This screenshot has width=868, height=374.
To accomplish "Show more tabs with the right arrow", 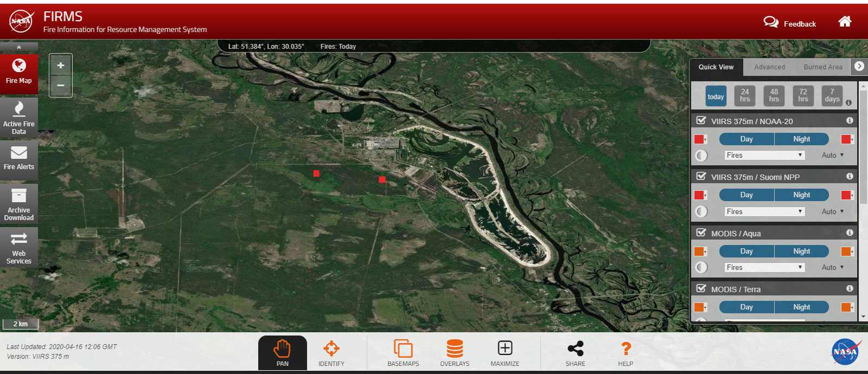I will 859,66.
